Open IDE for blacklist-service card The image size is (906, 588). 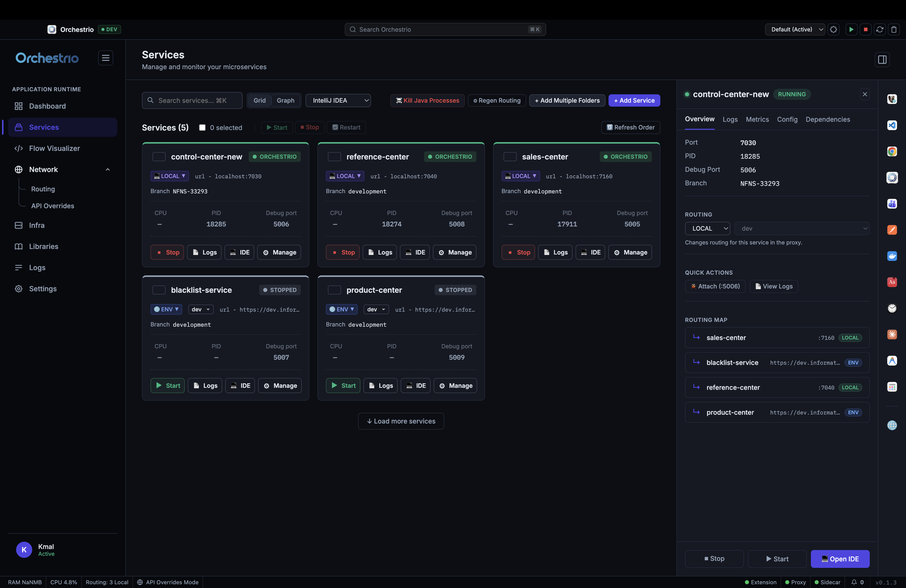(240, 385)
